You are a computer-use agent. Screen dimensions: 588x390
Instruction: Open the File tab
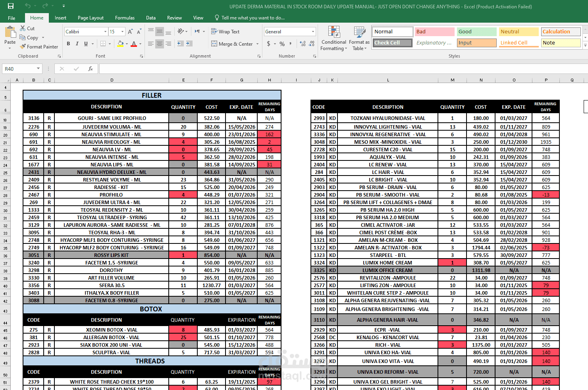[12, 18]
